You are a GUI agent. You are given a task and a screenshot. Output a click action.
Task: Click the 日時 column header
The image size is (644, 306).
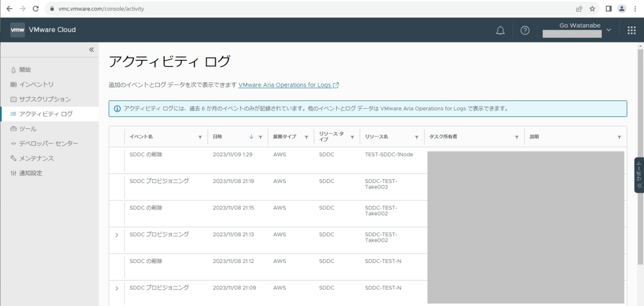pos(217,137)
